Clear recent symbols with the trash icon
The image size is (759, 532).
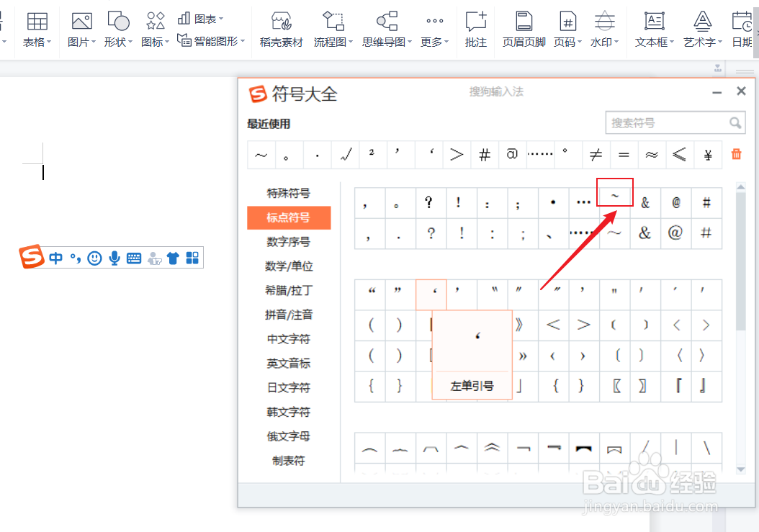tap(736, 154)
